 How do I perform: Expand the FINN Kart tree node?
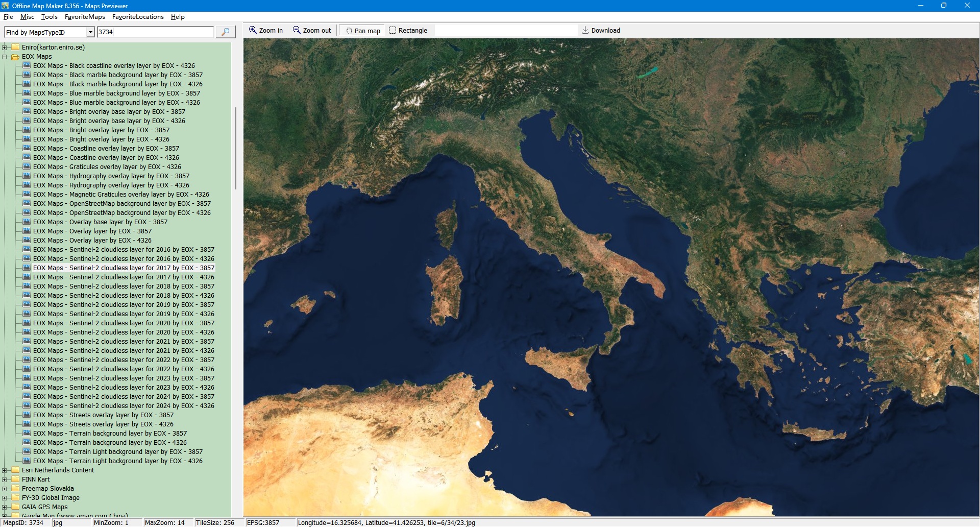[5, 480]
